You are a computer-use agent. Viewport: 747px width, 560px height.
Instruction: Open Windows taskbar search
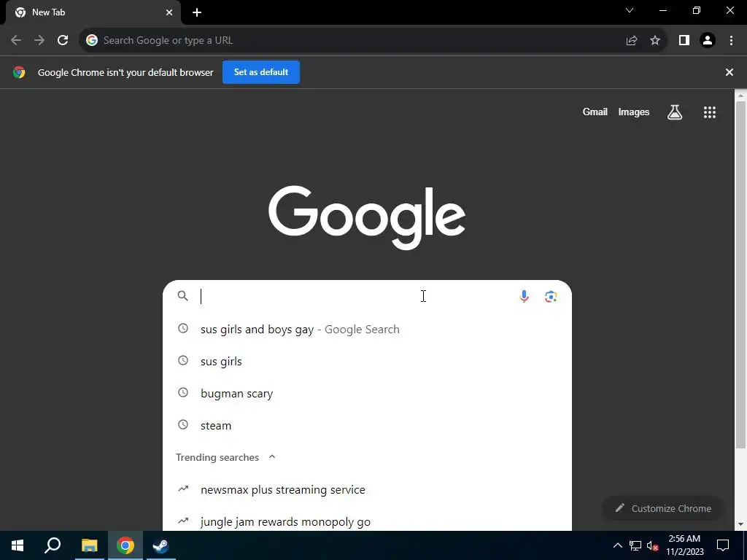click(53, 545)
